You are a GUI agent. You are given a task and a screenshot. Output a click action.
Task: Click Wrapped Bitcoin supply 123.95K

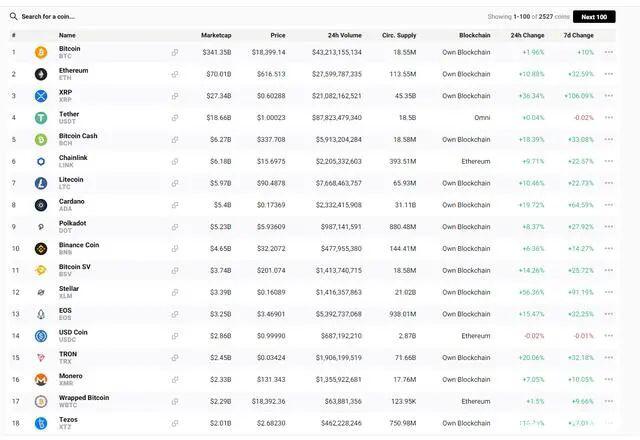(x=403, y=401)
